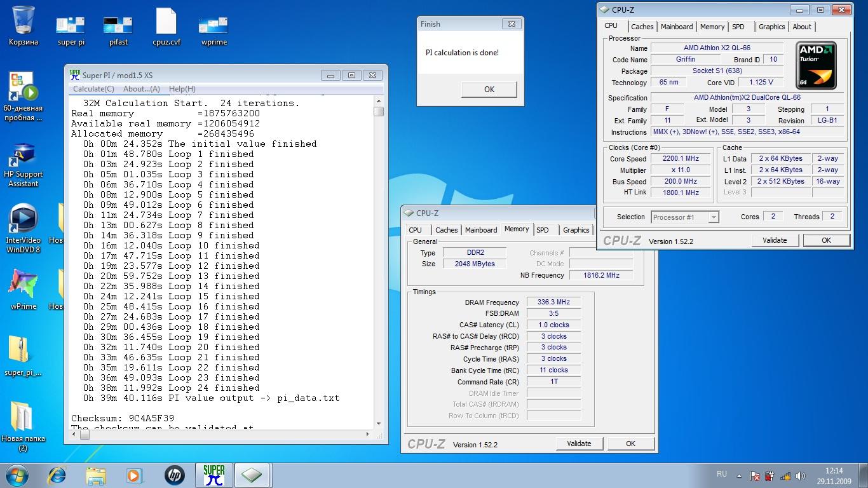Click Super PI vertical scrollbar up arrow
868x488 pixels.
pos(379,101)
